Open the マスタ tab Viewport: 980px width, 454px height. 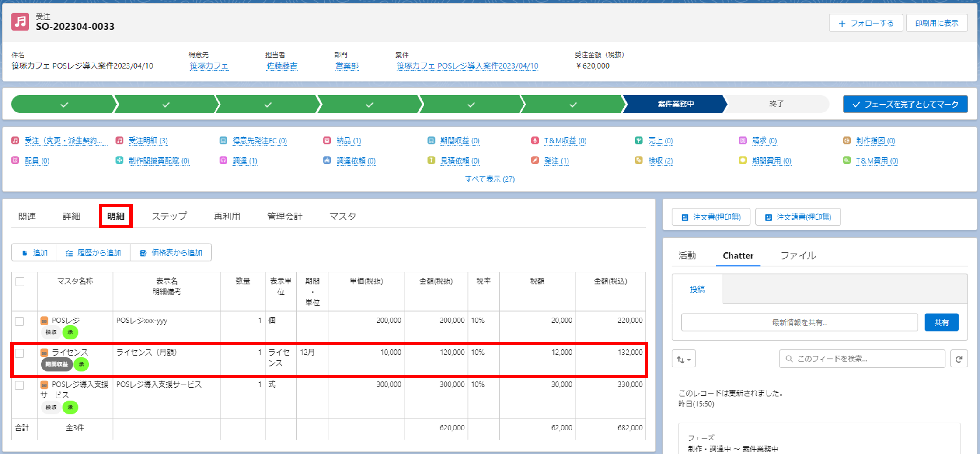342,217
